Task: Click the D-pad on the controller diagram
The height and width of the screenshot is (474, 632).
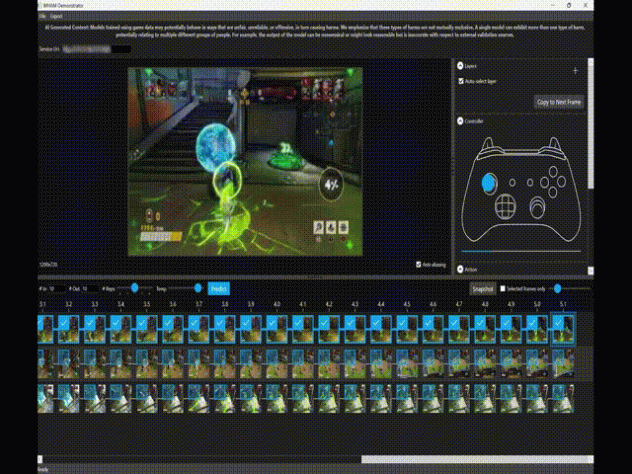Action: (x=505, y=206)
